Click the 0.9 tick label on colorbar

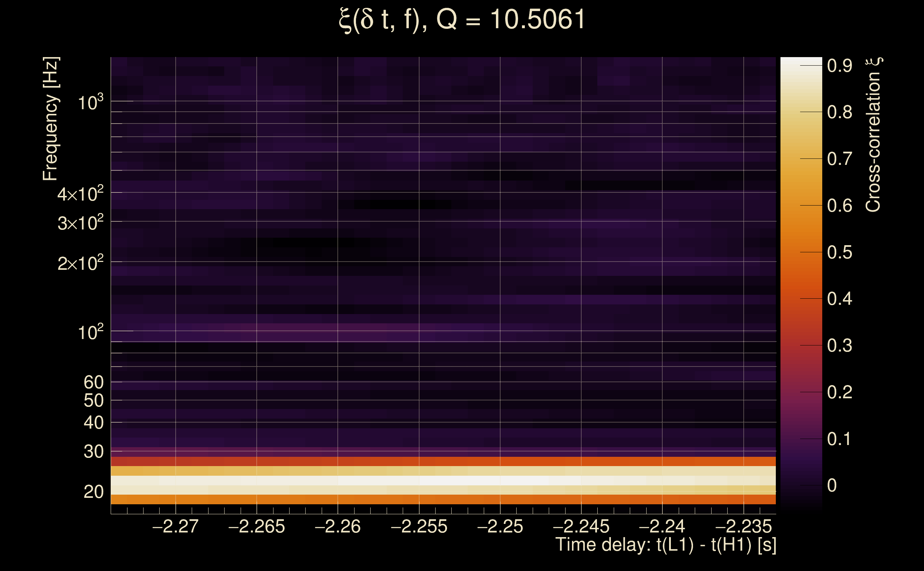[839, 66]
